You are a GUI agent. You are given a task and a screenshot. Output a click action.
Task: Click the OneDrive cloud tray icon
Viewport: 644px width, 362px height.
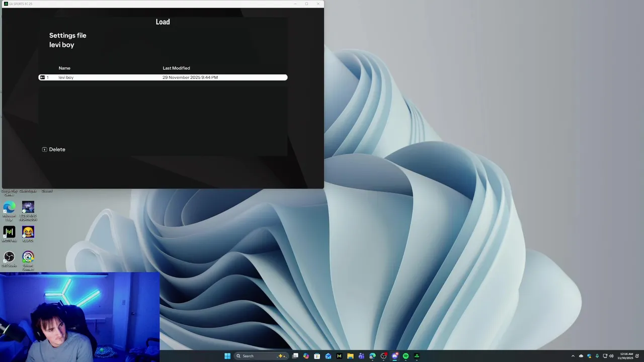pyautogui.click(x=581, y=356)
